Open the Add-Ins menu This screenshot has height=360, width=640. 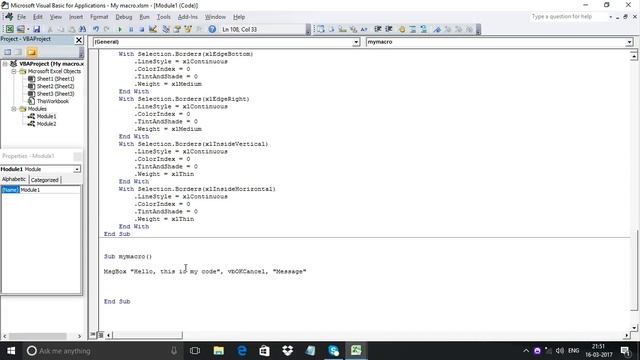188,17
